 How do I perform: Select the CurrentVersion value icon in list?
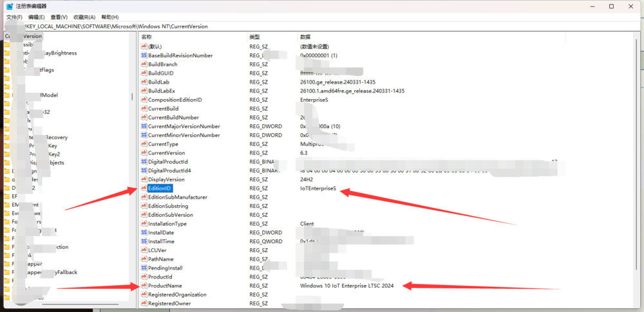144,152
